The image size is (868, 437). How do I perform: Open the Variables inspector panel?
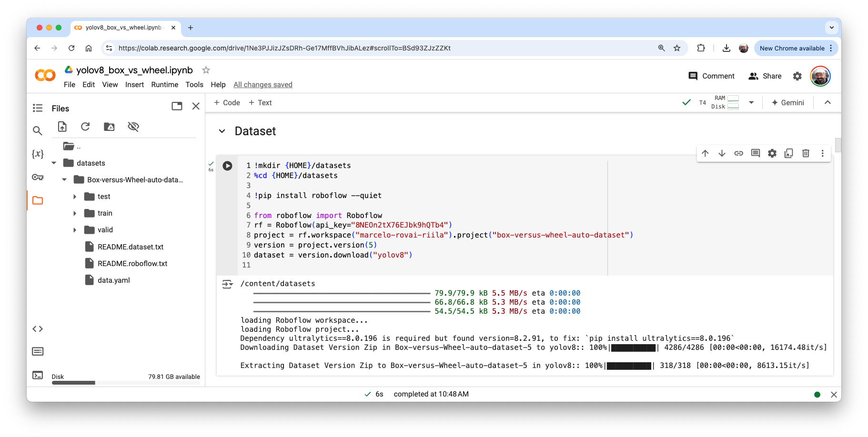pos(38,154)
